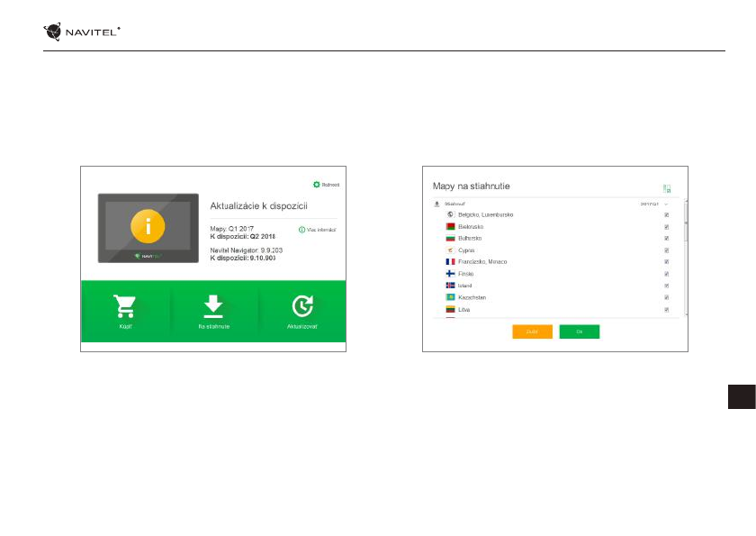
Task: Click the maps list vertical scrollbar
Action: click(x=686, y=259)
